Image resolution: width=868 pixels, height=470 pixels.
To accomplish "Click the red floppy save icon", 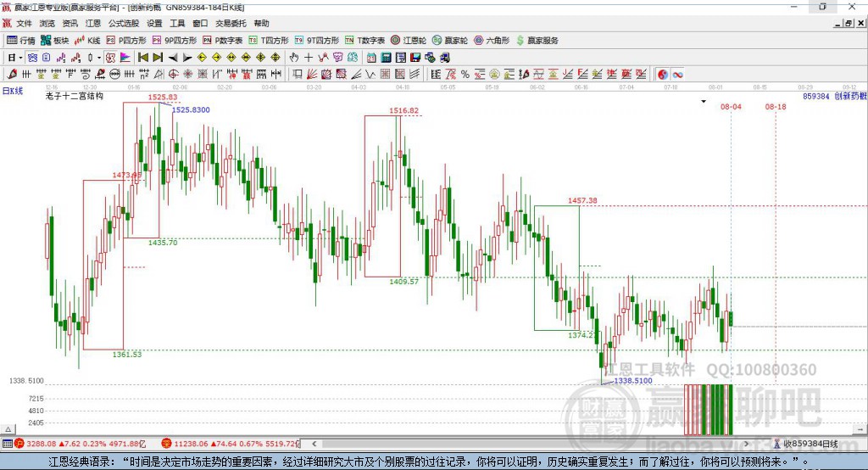I will 415,58.
